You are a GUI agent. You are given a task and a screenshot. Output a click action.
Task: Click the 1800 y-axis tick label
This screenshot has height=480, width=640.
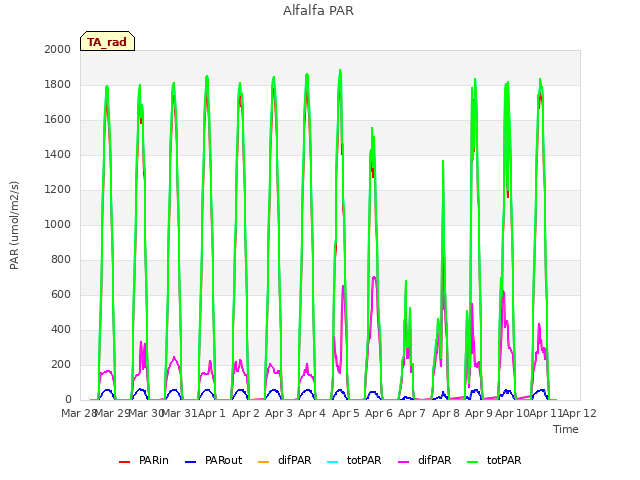[x=58, y=84]
